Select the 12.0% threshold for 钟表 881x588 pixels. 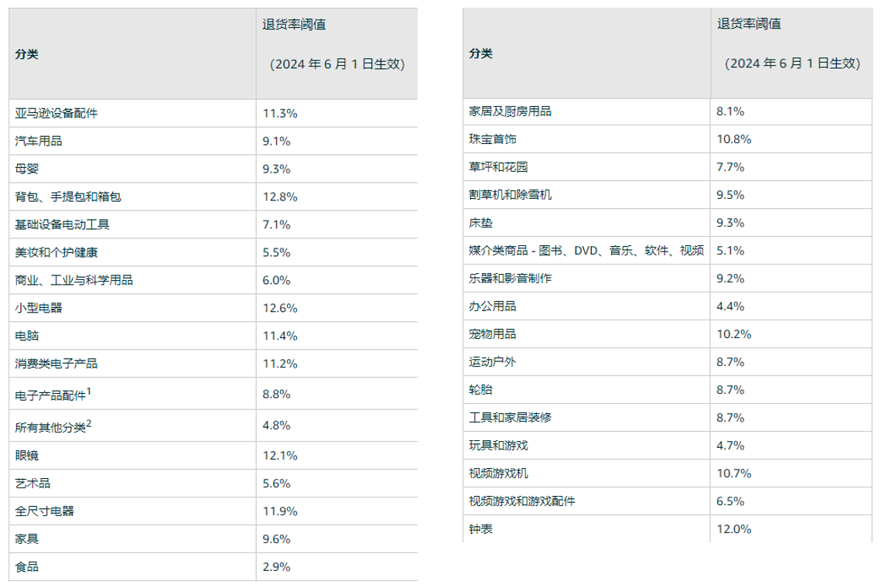(x=734, y=529)
